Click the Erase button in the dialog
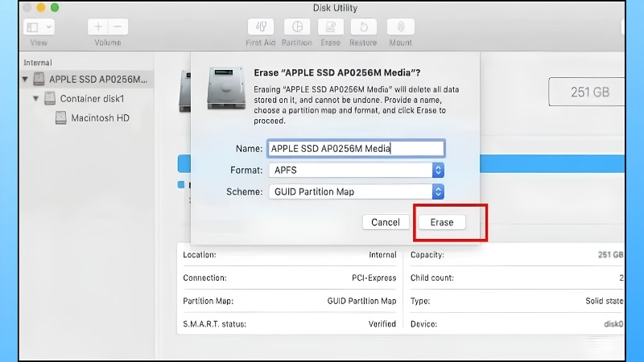 pos(441,222)
